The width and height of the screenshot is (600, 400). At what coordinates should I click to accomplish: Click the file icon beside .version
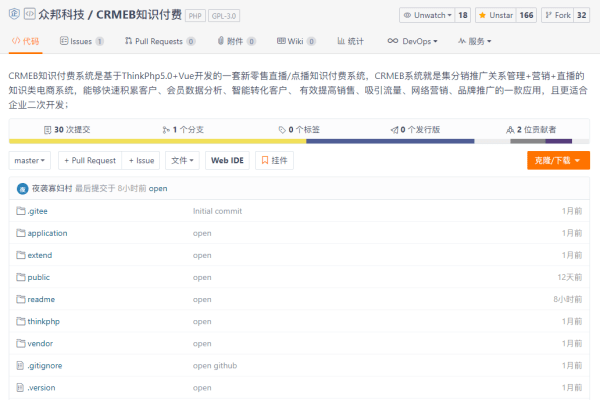point(20,388)
